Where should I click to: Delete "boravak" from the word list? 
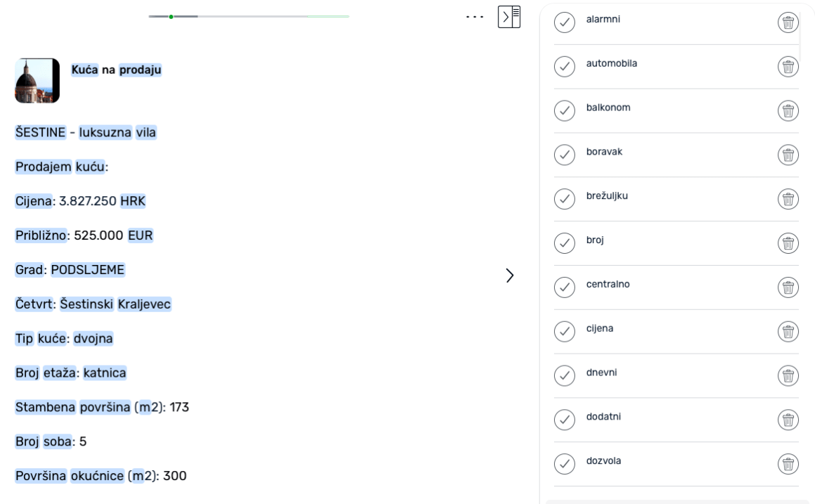(x=788, y=155)
